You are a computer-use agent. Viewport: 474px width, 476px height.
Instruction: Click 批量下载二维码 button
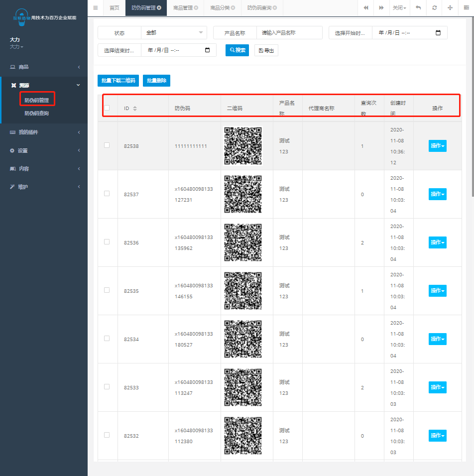pyautogui.click(x=118, y=81)
